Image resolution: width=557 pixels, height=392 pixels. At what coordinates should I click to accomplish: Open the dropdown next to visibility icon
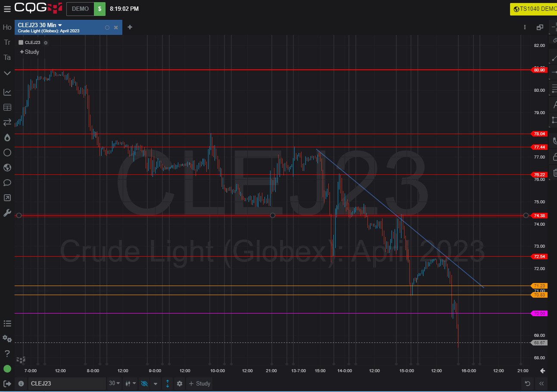[x=156, y=383]
